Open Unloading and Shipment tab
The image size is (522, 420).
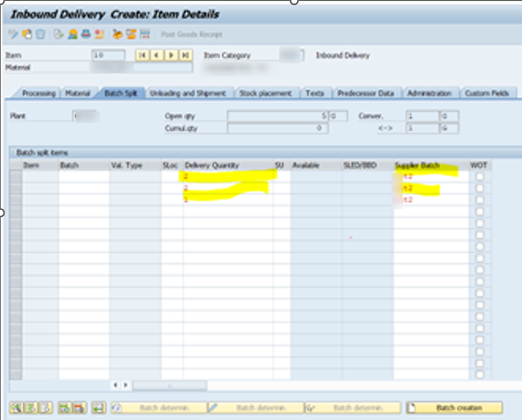[x=188, y=93]
